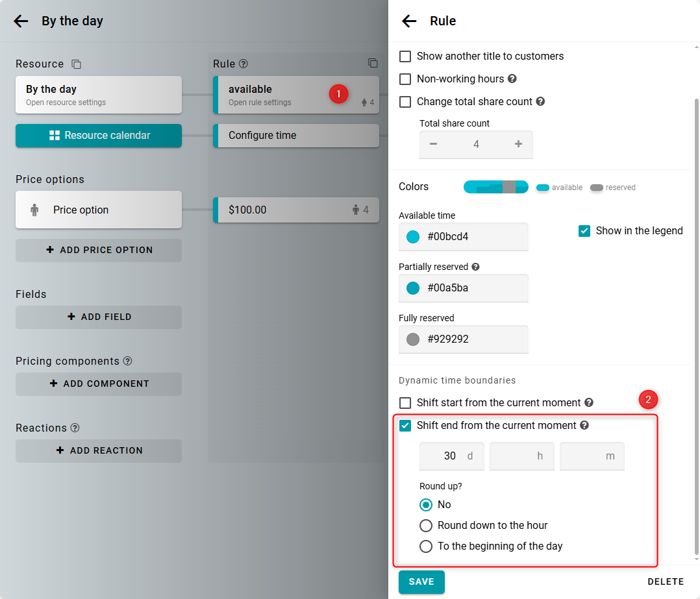Toggle Shift start from the current moment
700x599 pixels.
click(x=405, y=403)
